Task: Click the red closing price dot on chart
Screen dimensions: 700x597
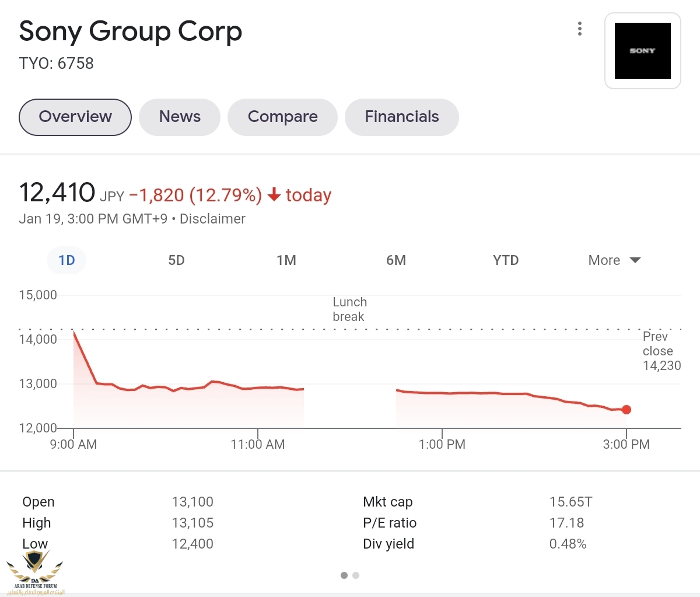Action: (626, 410)
